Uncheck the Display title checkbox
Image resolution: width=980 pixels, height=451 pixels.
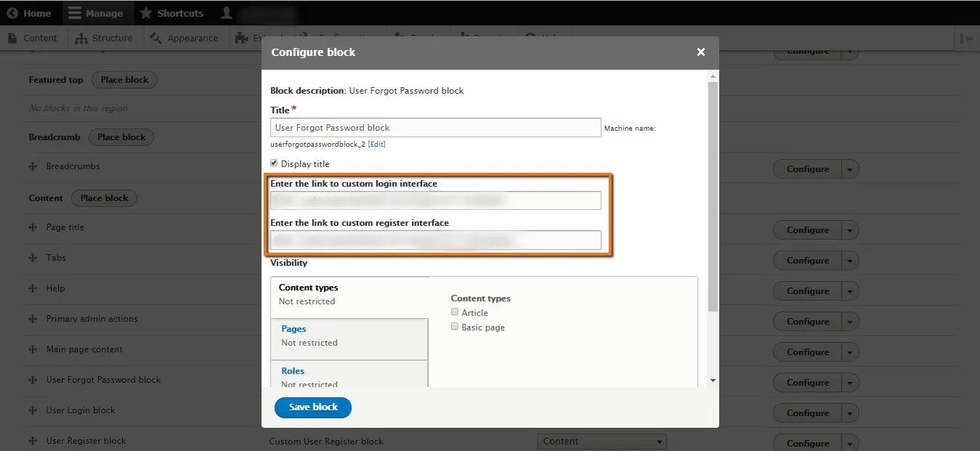275,163
